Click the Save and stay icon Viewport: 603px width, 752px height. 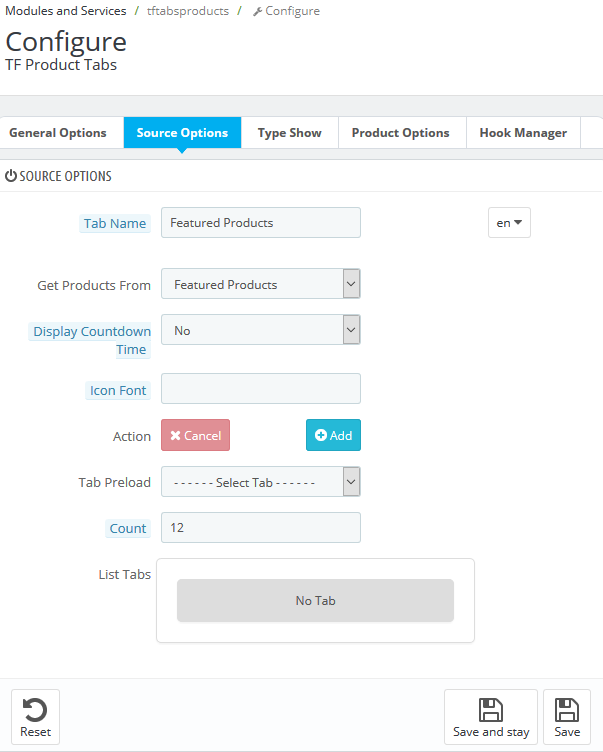click(490, 711)
